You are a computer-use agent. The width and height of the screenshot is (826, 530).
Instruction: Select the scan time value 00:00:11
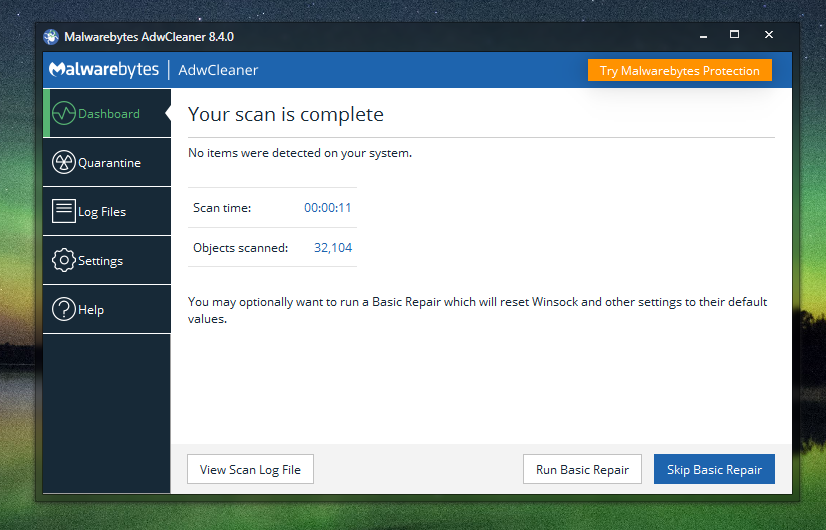[328, 208]
